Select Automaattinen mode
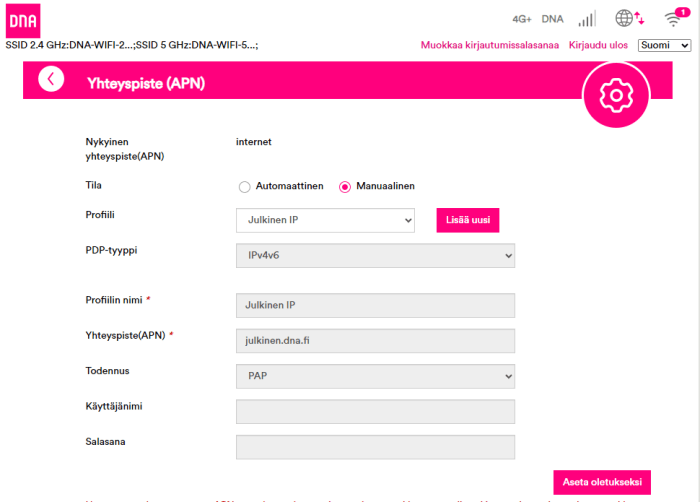 tap(244, 187)
